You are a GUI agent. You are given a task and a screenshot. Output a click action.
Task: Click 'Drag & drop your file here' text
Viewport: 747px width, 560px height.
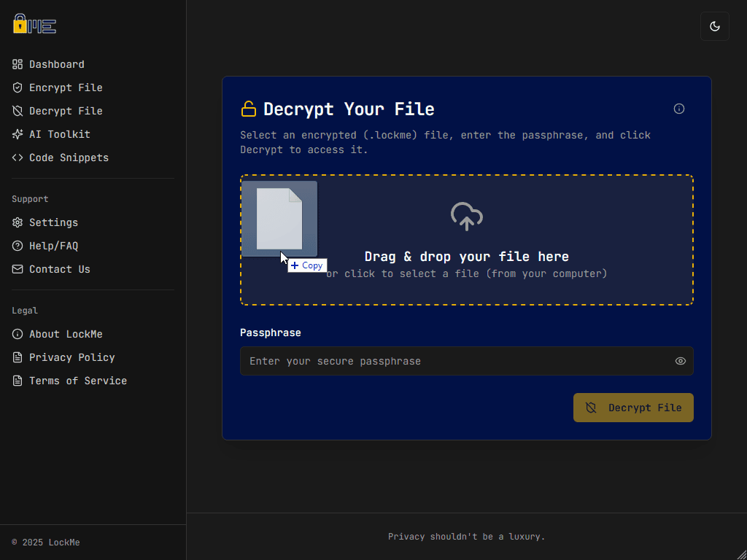tap(467, 257)
